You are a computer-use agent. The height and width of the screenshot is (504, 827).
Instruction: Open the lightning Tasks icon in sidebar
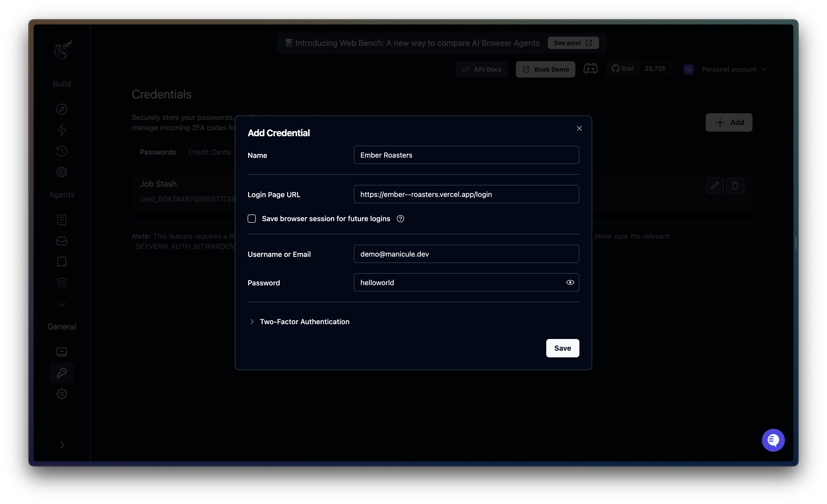[x=62, y=130]
